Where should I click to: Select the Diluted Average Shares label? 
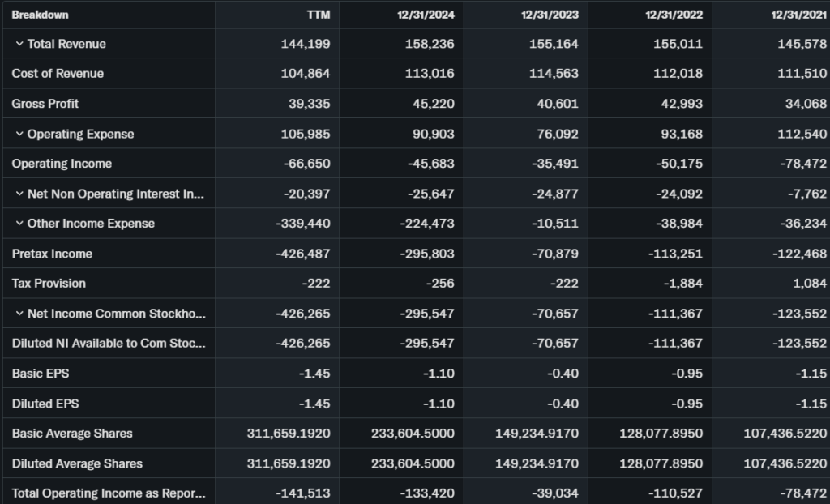tap(77, 463)
